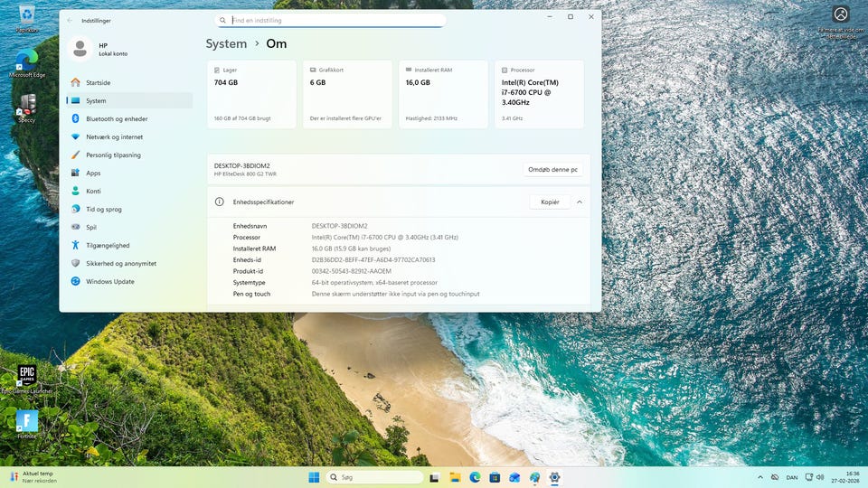Click the Omdøb denne pc button
This screenshot has height=488, width=868.
pos(552,170)
